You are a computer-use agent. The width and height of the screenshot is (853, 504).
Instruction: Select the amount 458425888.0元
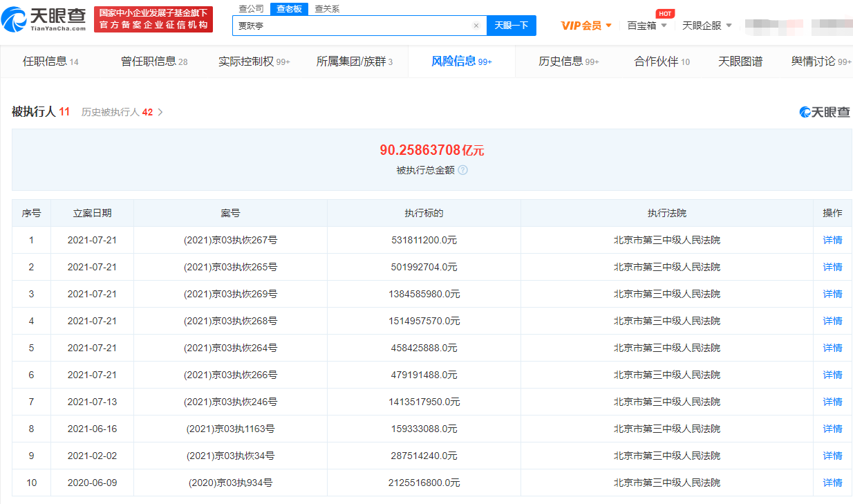point(424,348)
